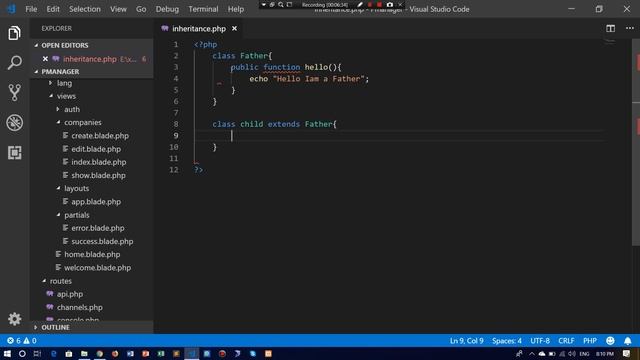This screenshot has width=640, height=360.
Task: Show notifications via the bell icon
Action: 628,340
